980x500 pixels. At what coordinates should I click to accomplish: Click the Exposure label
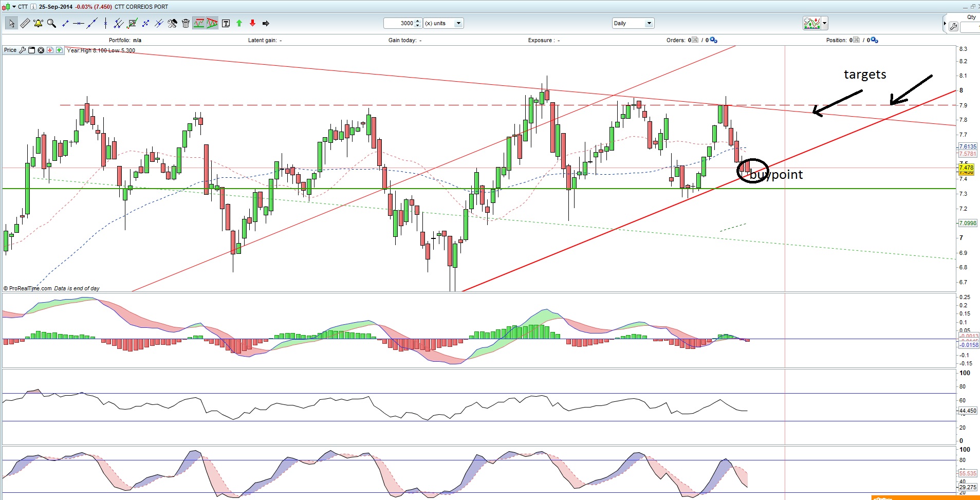point(544,40)
